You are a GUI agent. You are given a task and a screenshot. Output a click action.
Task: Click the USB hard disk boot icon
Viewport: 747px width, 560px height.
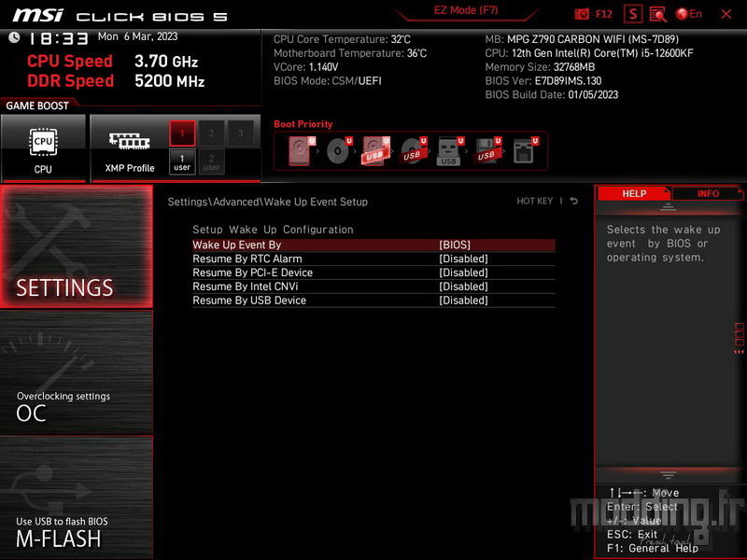click(376, 150)
